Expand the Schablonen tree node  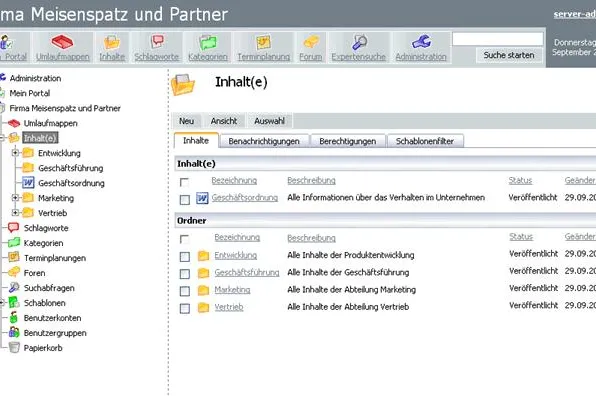click(2, 303)
